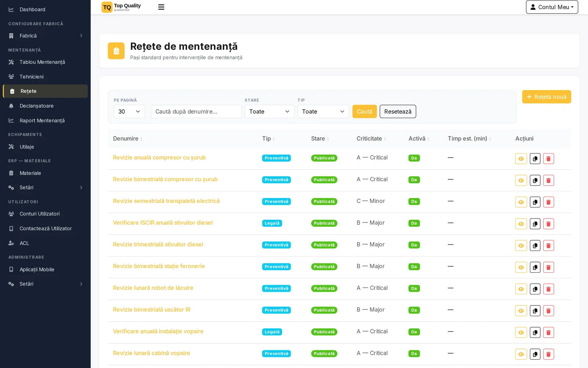Duplicate Revizie lunară cabină vopsire recipe
Image resolution: width=588 pixels, height=368 pixels.
click(535, 354)
